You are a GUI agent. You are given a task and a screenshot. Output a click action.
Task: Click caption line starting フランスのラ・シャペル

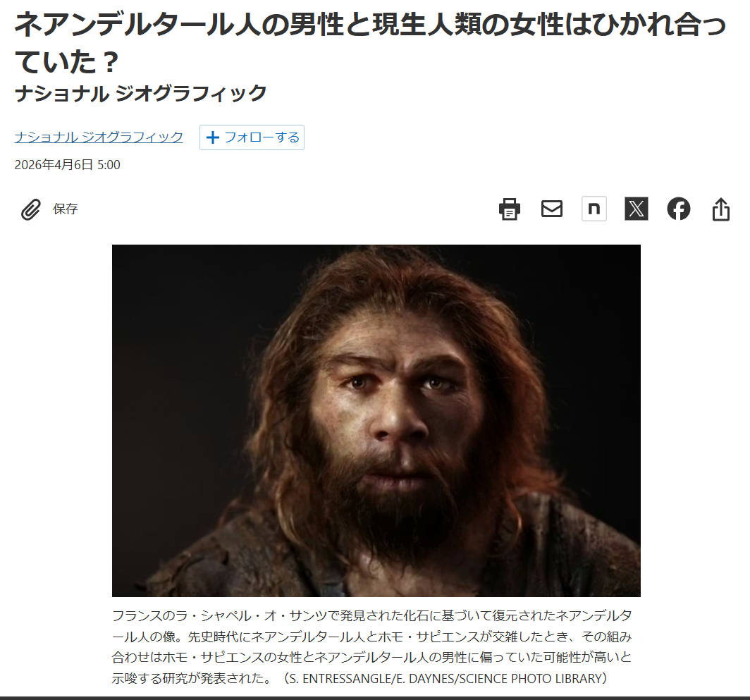point(372,615)
